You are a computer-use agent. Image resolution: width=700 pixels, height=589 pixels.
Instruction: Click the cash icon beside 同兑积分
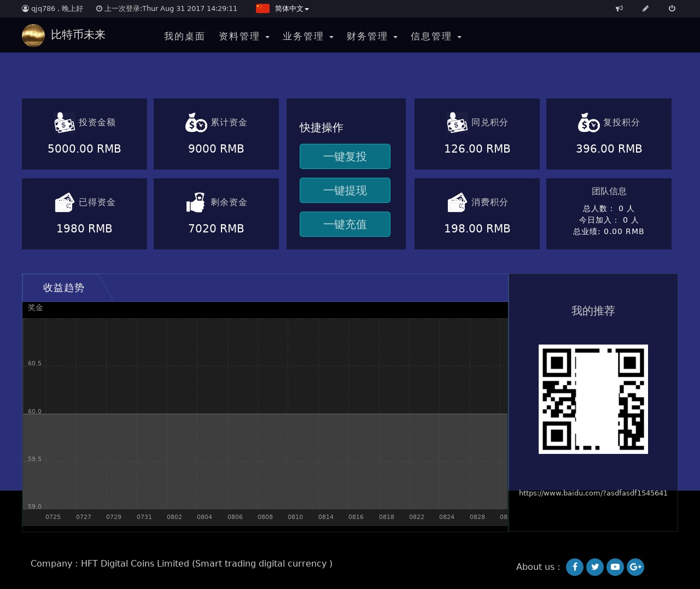tap(457, 123)
